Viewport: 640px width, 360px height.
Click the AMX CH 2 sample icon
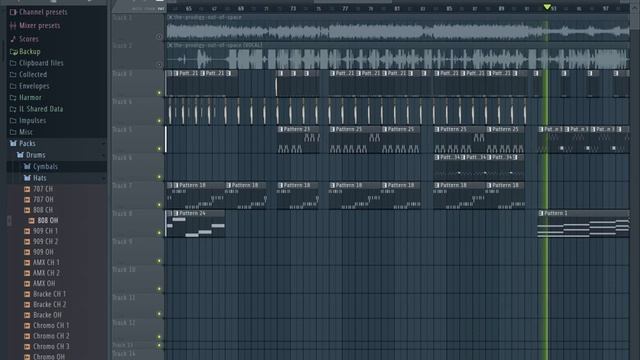27,273
